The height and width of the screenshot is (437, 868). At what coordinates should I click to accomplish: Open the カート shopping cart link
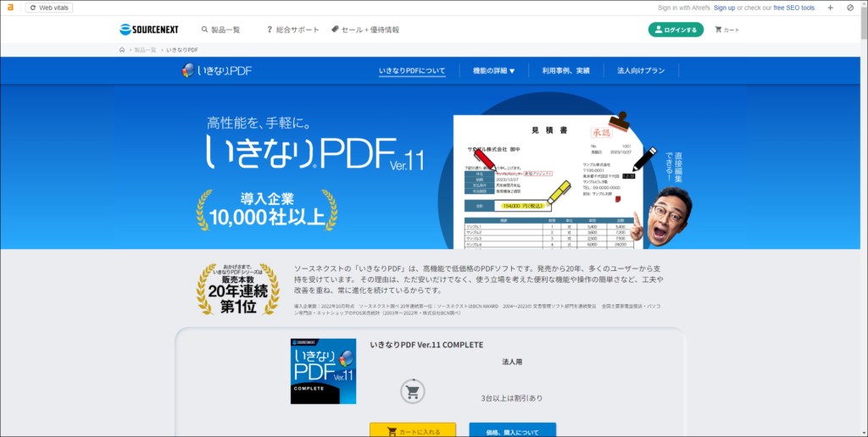click(727, 30)
